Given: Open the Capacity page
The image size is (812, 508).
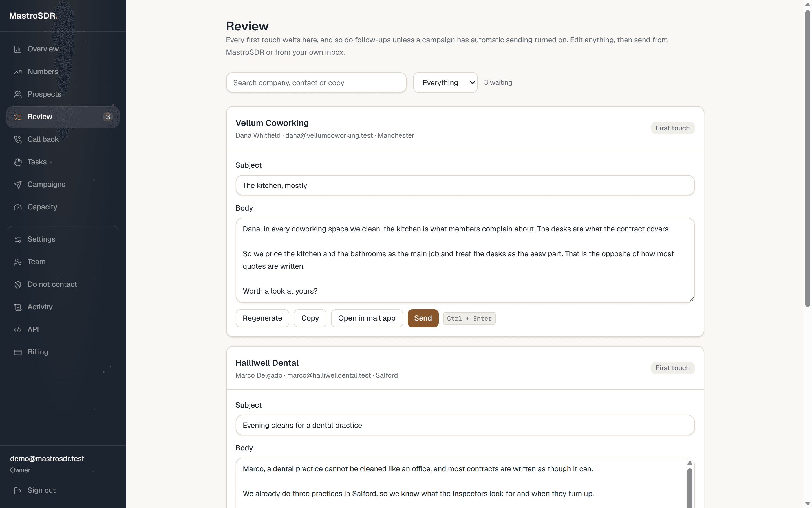Looking at the screenshot, I should click(63, 207).
